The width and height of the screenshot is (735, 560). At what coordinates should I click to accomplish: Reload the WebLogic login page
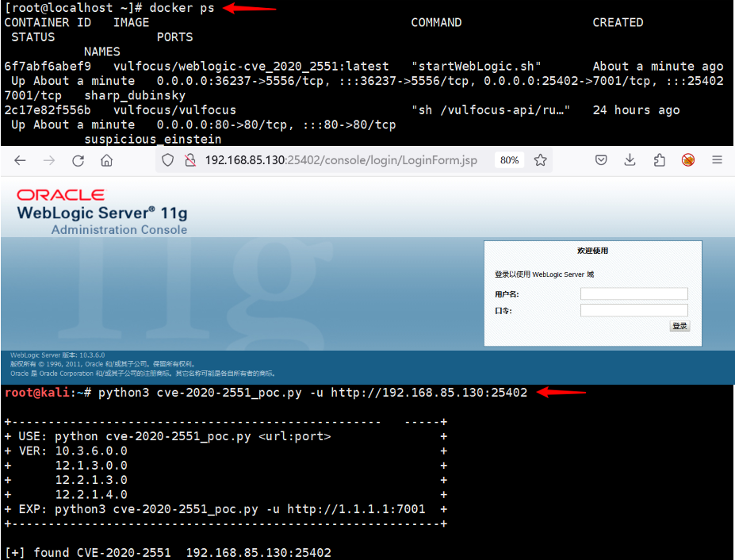pyautogui.click(x=78, y=160)
